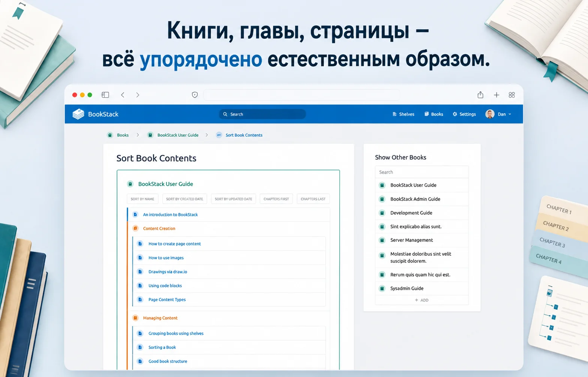The width and height of the screenshot is (588, 377).
Task: Click the magnifier icon in header search
Action: [x=225, y=114]
